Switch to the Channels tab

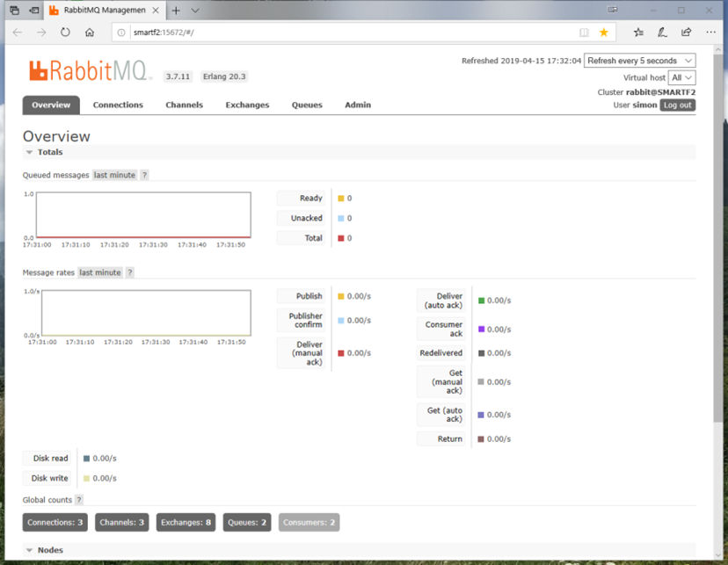(185, 105)
